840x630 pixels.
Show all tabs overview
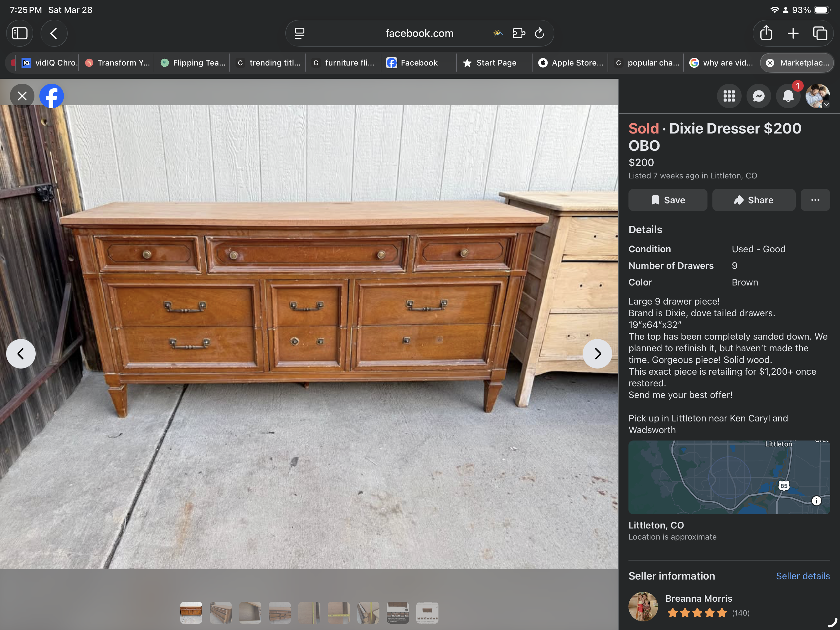[x=820, y=34]
